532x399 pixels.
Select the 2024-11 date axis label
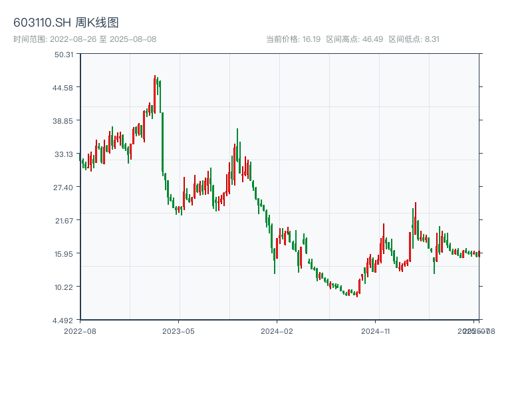376,331
